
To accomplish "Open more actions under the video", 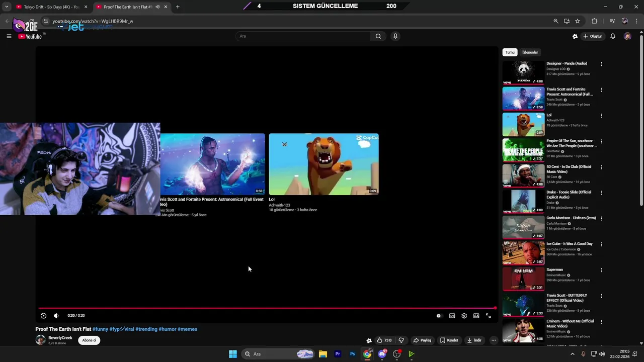I will point(494,340).
